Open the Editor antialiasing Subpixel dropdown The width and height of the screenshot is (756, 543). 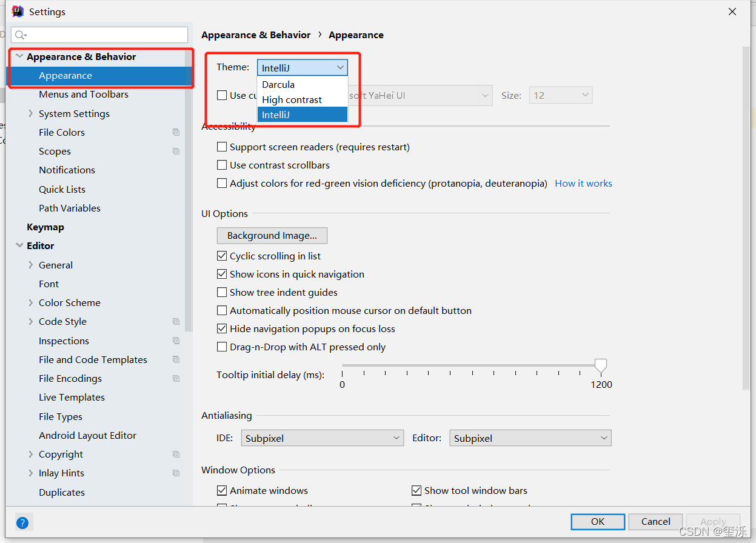530,438
